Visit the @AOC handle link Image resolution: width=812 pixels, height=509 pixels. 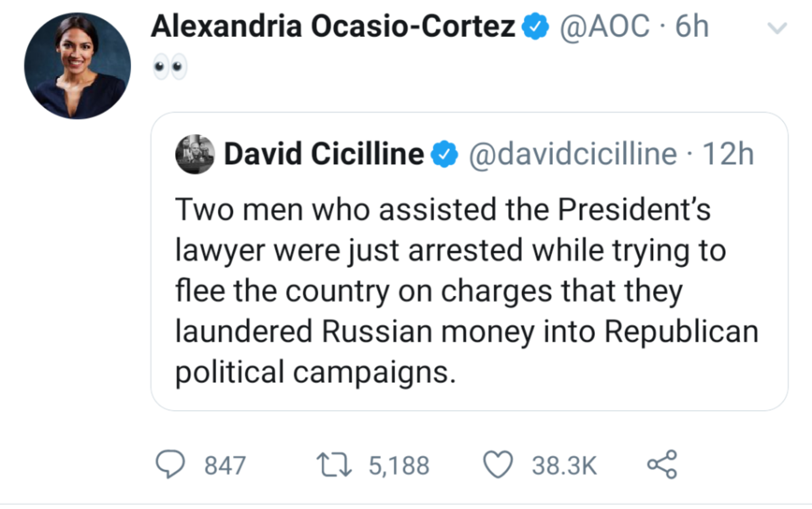(x=605, y=27)
